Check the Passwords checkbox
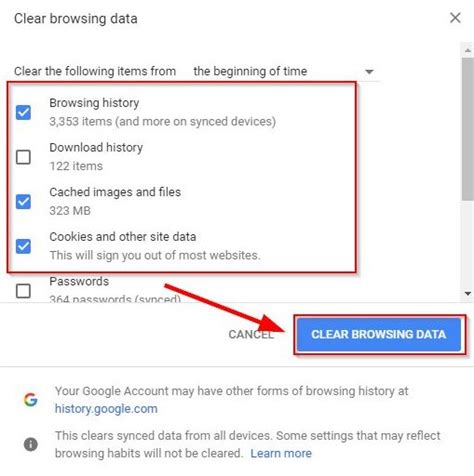The height and width of the screenshot is (476, 474). click(23, 291)
